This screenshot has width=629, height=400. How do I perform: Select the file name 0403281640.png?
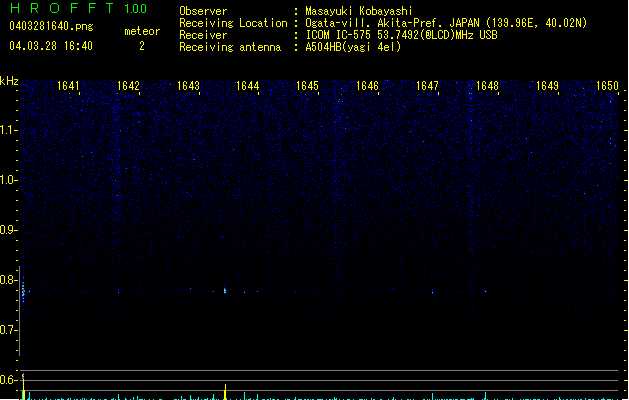[51, 26]
